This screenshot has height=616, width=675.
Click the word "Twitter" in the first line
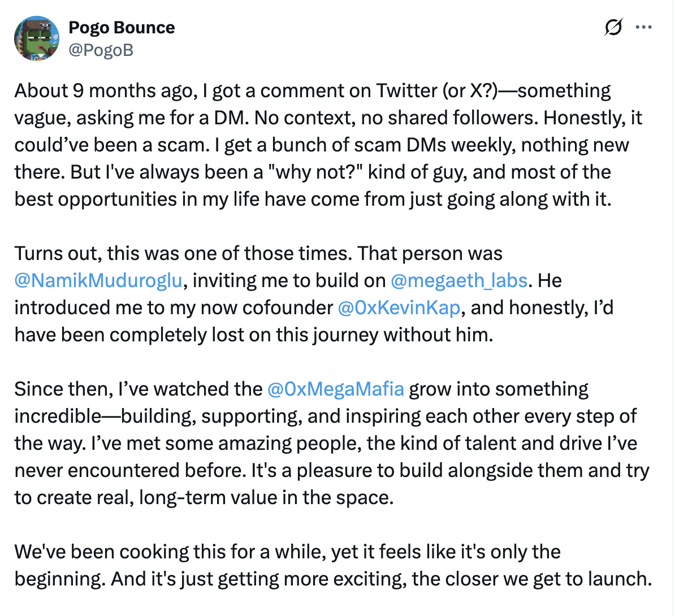tap(406, 91)
